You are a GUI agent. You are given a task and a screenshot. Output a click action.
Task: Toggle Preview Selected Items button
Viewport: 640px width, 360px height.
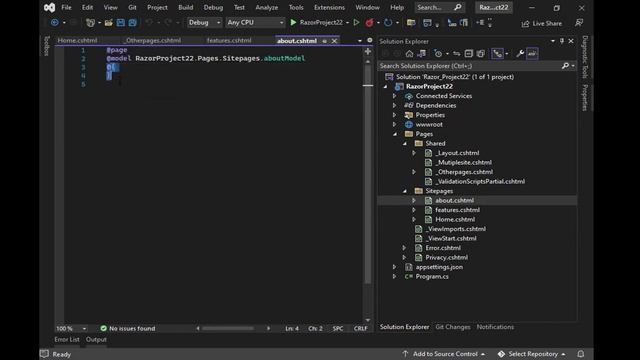coord(532,53)
